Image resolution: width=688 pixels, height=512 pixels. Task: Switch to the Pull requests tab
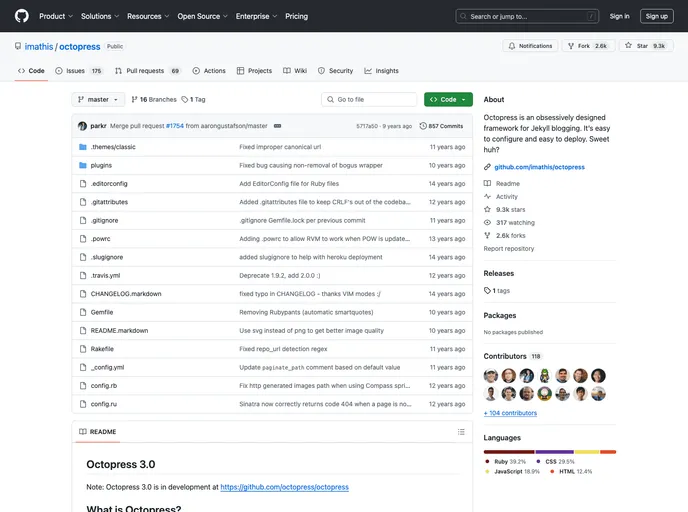point(147,71)
